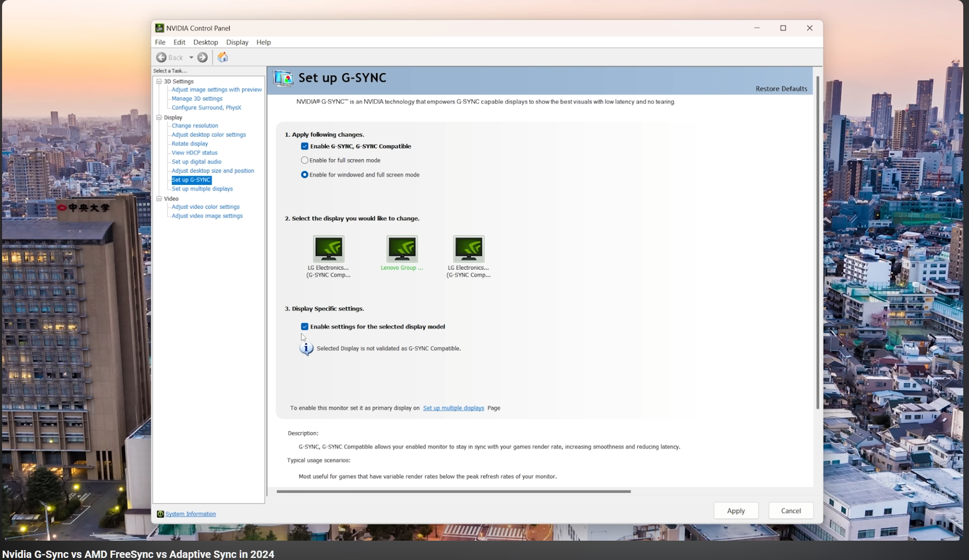Screen dimensions: 969x560
Task: Follow the Set up multiple displays page link
Action: tap(453, 408)
